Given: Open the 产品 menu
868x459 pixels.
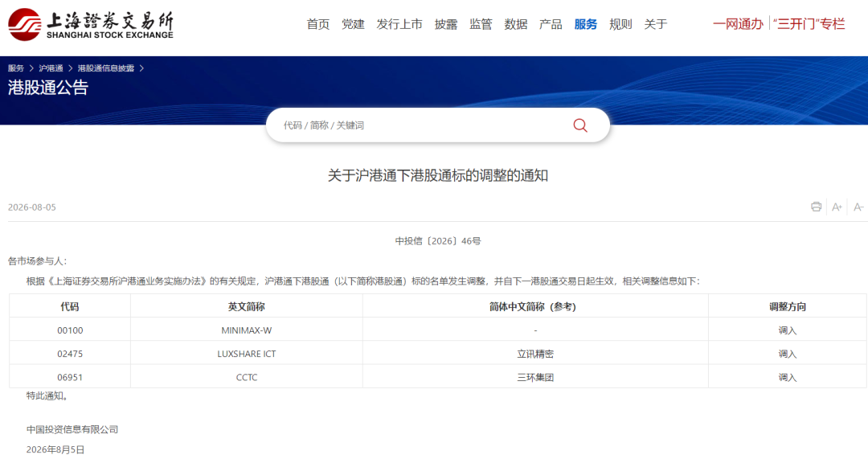Looking at the screenshot, I should click(551, 24).
